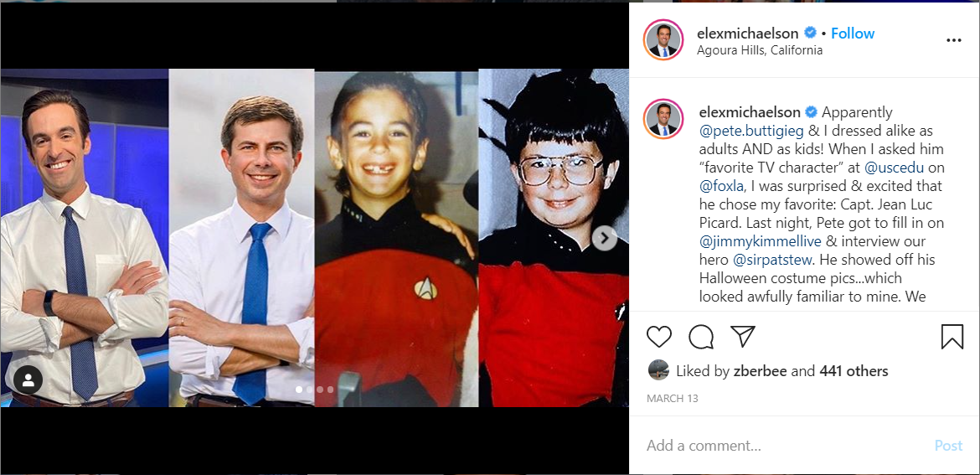Show tagged people via the person icon
This screenshot has height=475, width=980.
click(x=28, y=379)
